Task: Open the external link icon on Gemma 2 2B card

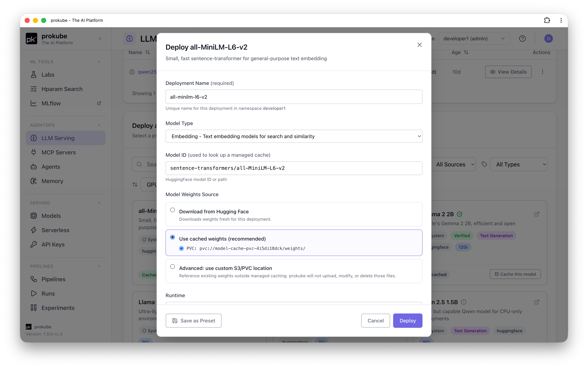Action: pyautogui.click(x=537, y=214)
